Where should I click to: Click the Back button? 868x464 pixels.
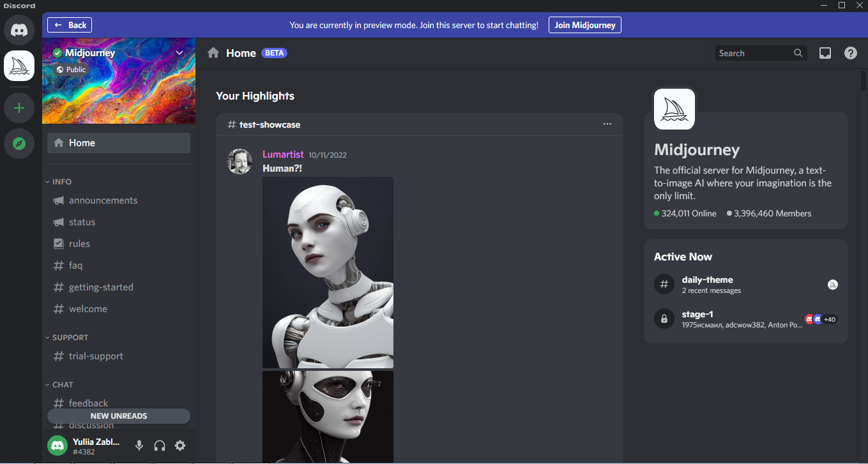coord(70,25)
